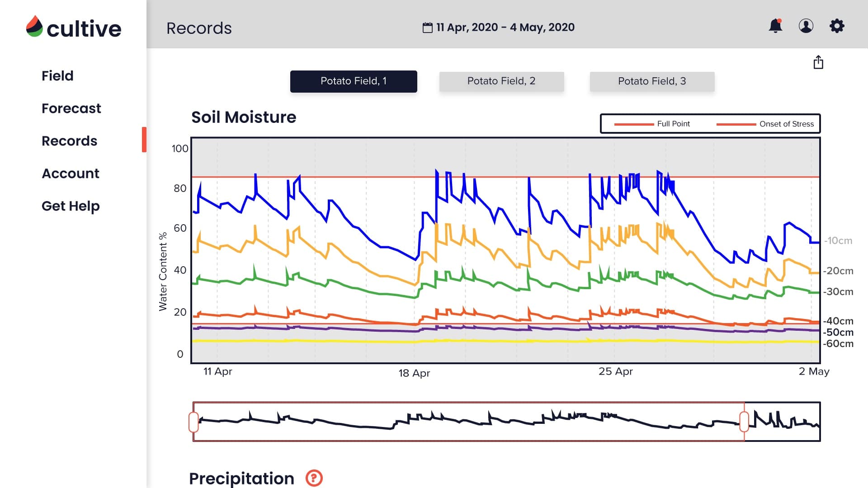The image size is (868, 488).
Task: Click the Precipitation help question icon
Action: (x=314, y=478)
